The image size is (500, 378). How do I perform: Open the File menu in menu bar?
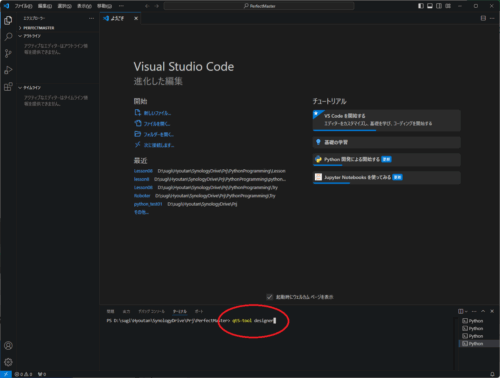[x=23, y=6]
